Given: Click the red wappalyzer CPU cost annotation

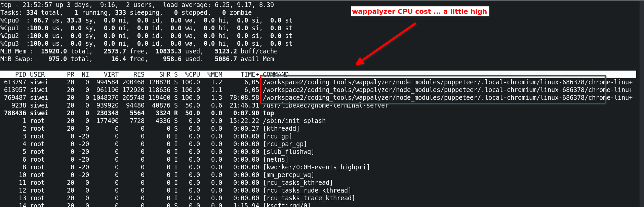Looking at the screenshot, I should 419,11.
